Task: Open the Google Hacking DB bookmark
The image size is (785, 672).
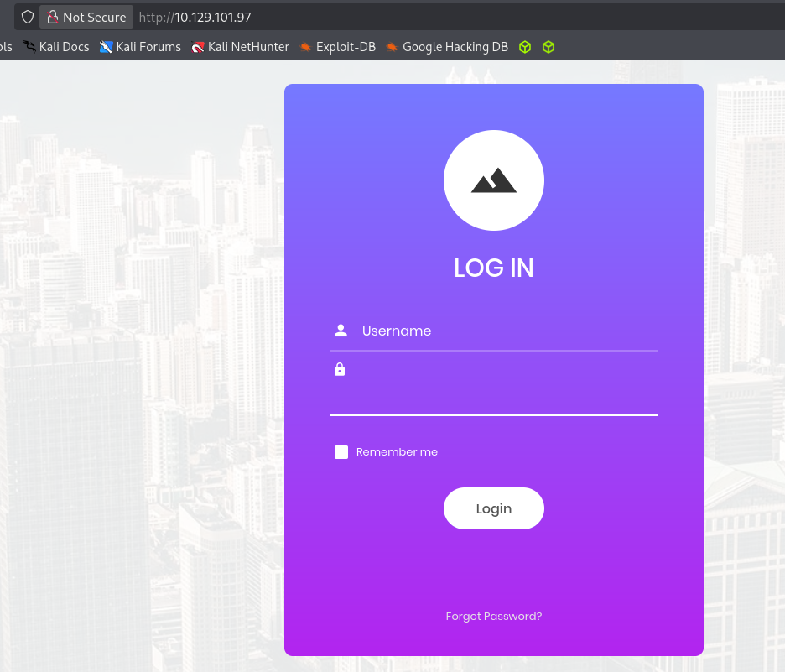Action: pyautogui.click(x=447, y=47)
